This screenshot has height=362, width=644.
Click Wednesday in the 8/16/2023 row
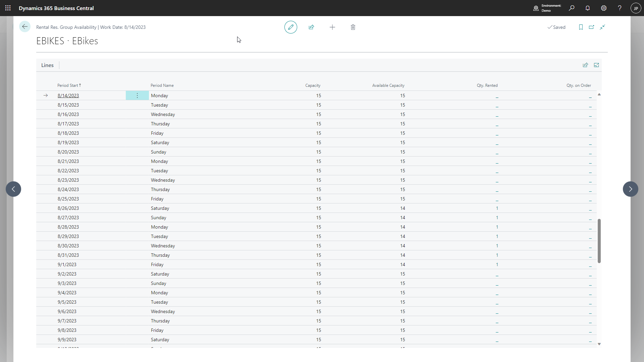163,114
